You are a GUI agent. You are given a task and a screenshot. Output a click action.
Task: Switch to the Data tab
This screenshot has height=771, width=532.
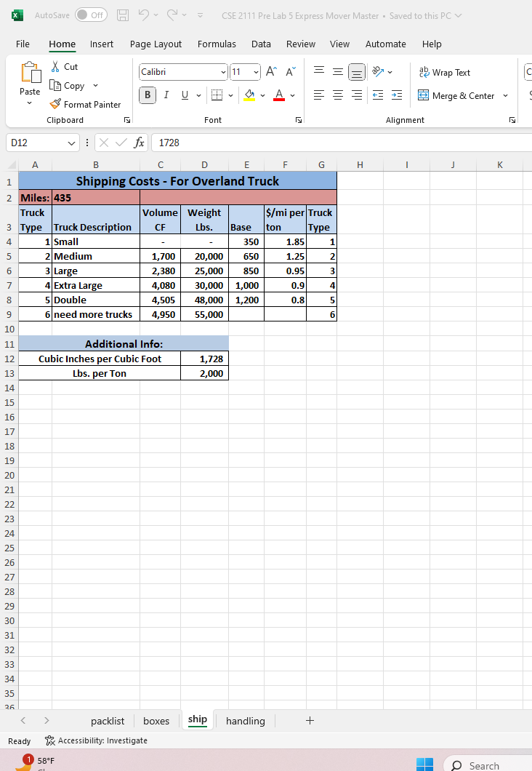261,44
